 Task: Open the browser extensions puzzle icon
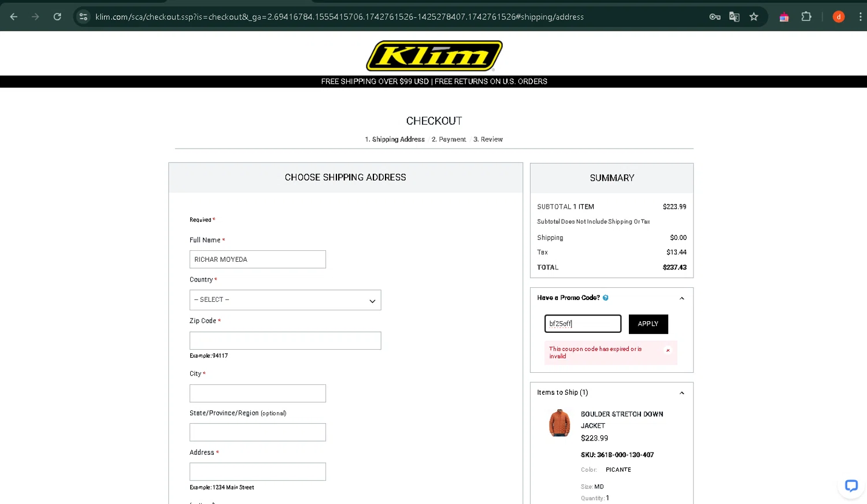[806, 17]
